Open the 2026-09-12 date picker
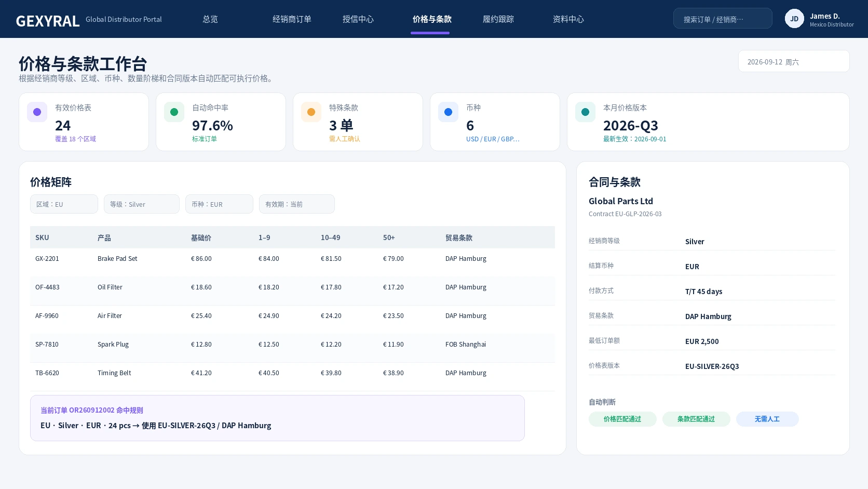The width and height of the screenshot is (868, 489). click(x=794, y=61)
